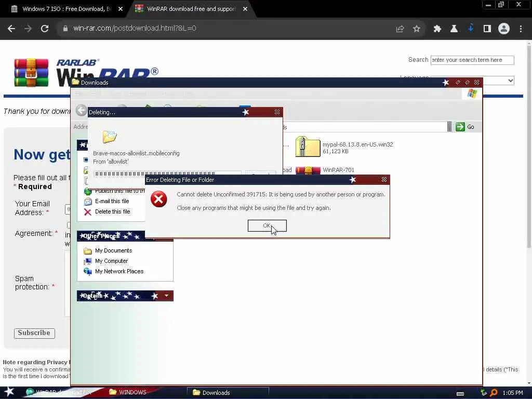Click the Go button in Downloads address bar
Viewport: 532px width, 399px height.
[x=465, y=127]
